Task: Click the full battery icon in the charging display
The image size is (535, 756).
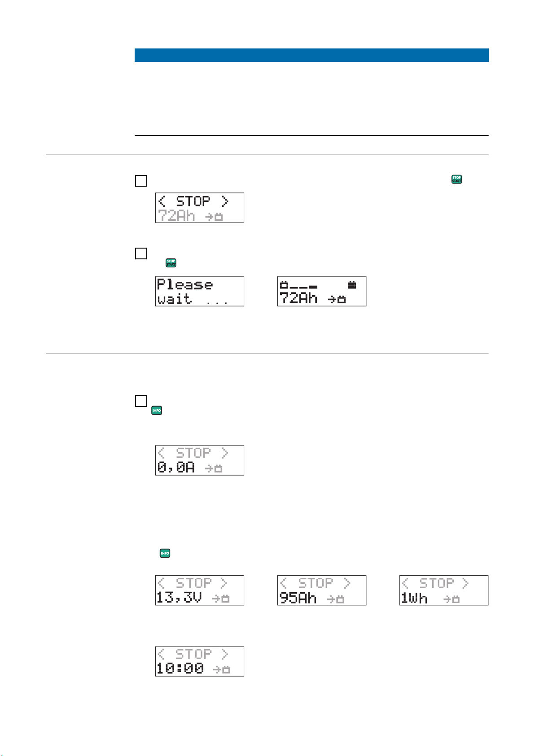Action: pyautogui.click(x=352, y=284)
